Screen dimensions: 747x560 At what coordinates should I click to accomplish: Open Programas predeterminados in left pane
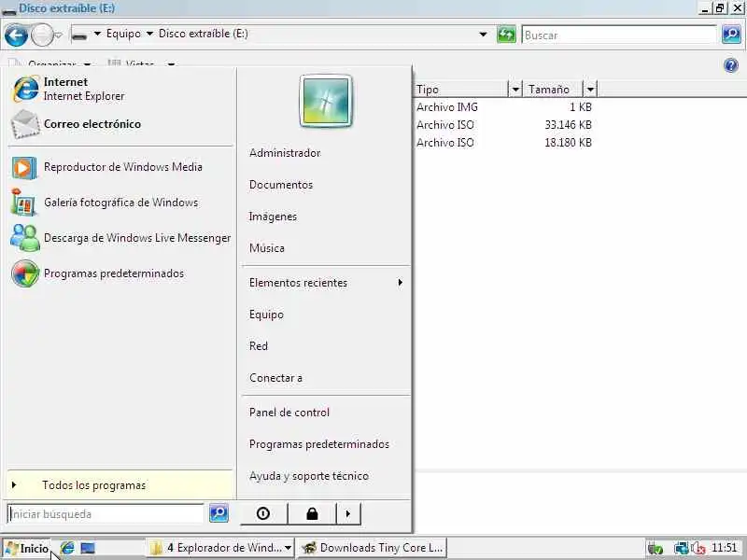tap(120, 273)
